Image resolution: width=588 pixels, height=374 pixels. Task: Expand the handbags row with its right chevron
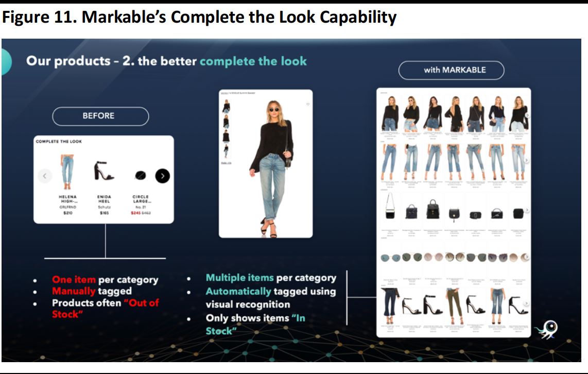coord(526,211)
